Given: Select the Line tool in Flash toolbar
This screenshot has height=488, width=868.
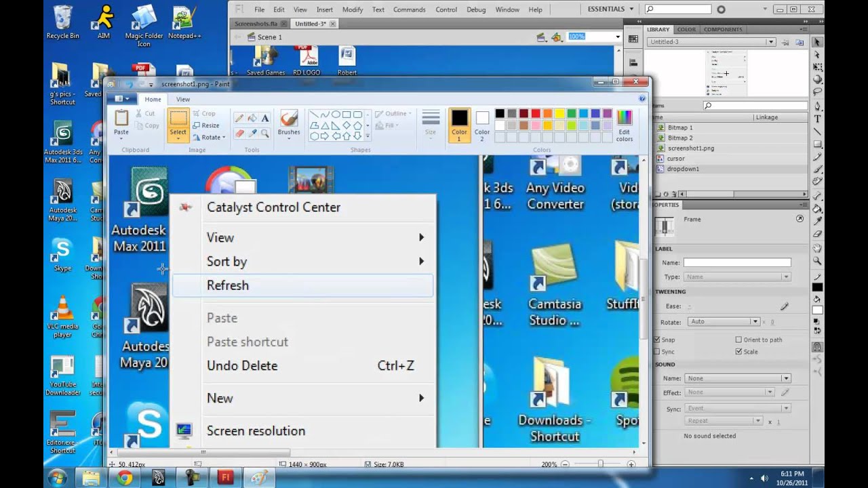Looking at the screenshot, I should [x=818, y=131].
